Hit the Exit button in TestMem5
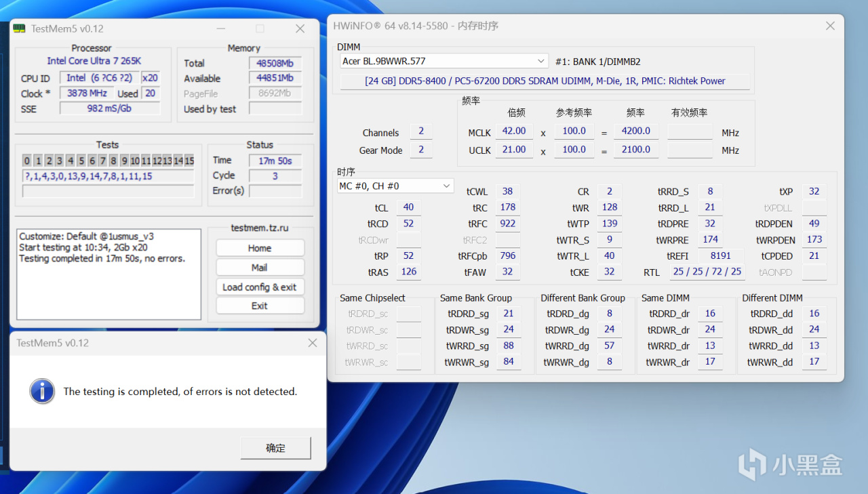868x494 pixels. coord(260,306)
